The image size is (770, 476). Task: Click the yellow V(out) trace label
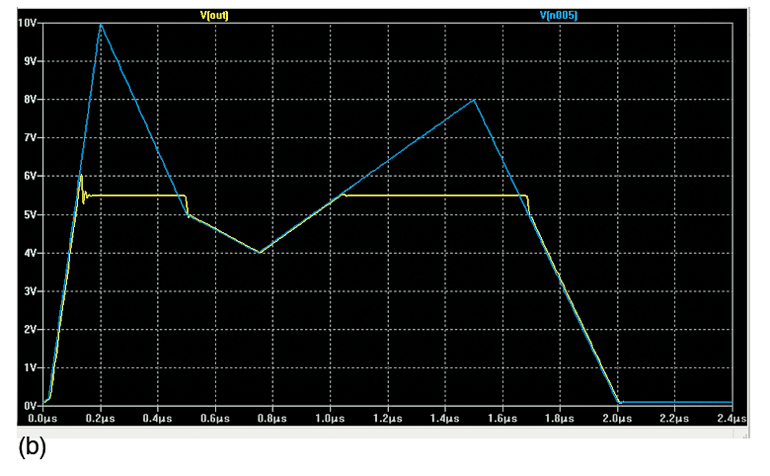point(215,14)
